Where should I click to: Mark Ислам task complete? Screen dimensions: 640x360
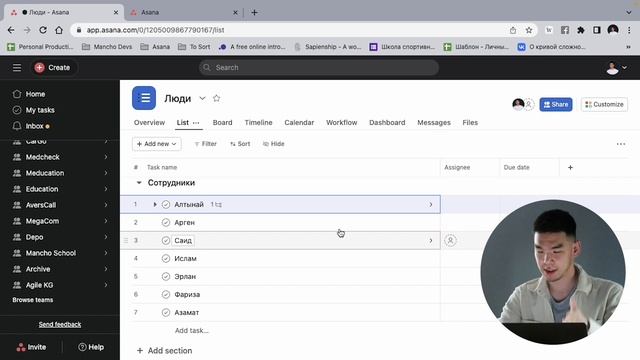[x=166, y=258]
